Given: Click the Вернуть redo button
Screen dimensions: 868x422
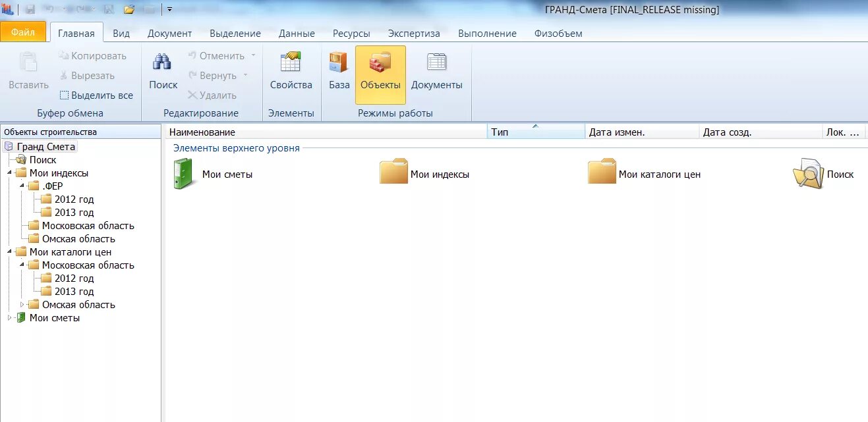Looking at the screenshot, I should coord(212,76).
